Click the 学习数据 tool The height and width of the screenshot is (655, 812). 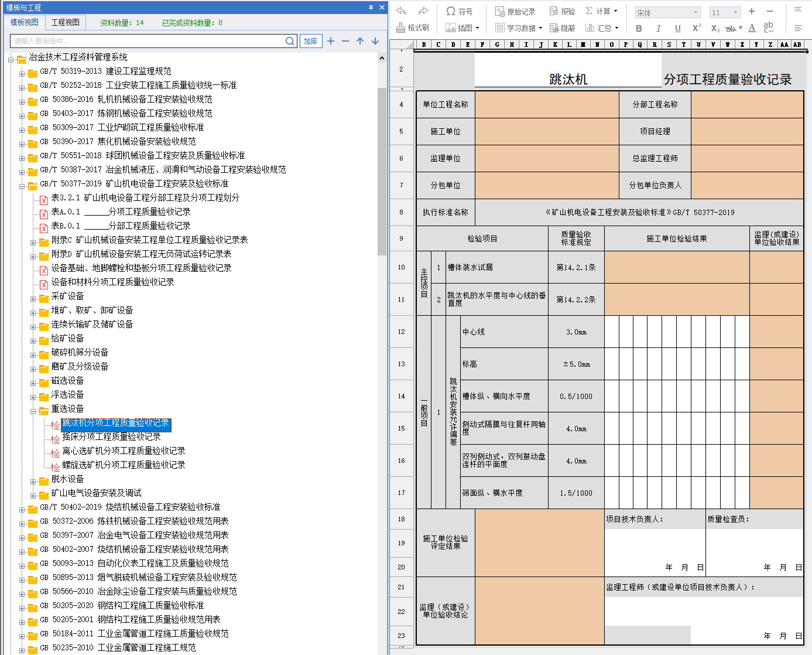515,28
